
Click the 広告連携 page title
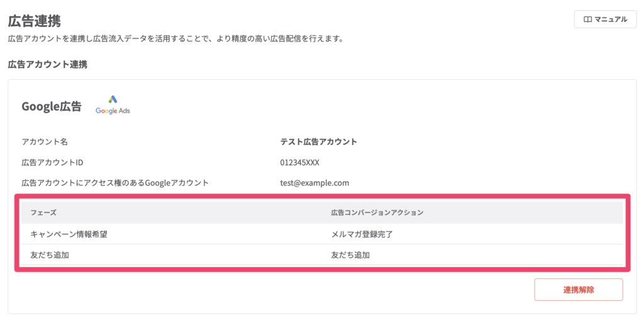(34, 21)
